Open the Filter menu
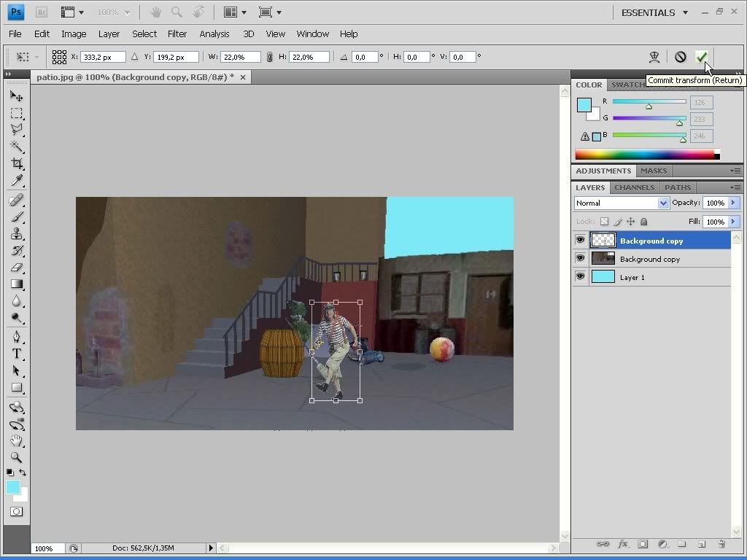 click(177, 34)
